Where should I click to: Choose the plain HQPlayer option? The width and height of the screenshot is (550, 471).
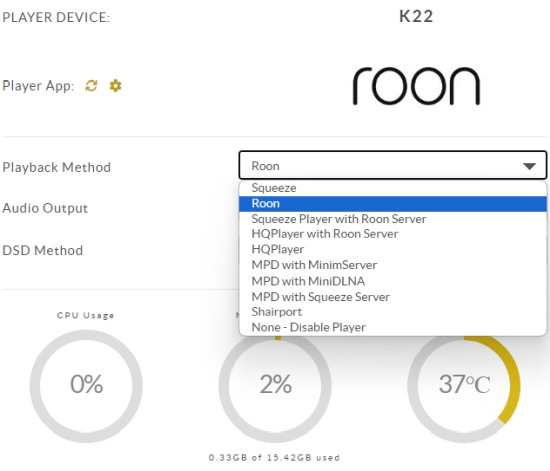click(x=393, y=249)
